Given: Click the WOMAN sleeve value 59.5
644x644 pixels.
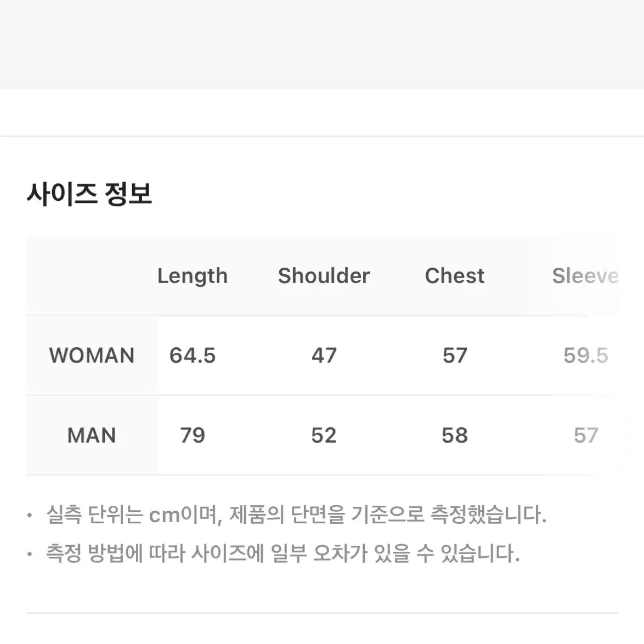Looking at the screenshot, I should click(x=586, y=355).
